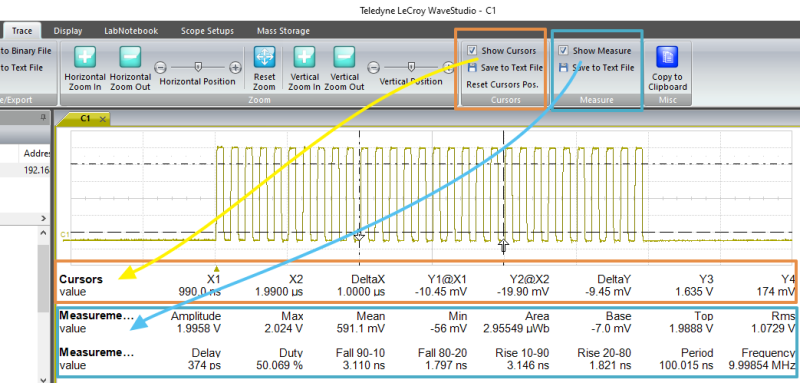The image size is (800, 383).
Task: Click the X1 cursor marker triangle below the waveform
Action: point(217,268)
